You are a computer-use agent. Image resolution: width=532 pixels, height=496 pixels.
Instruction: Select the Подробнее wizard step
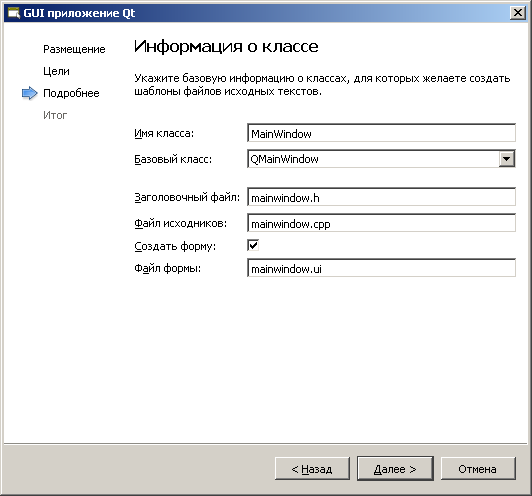(71, 93)
